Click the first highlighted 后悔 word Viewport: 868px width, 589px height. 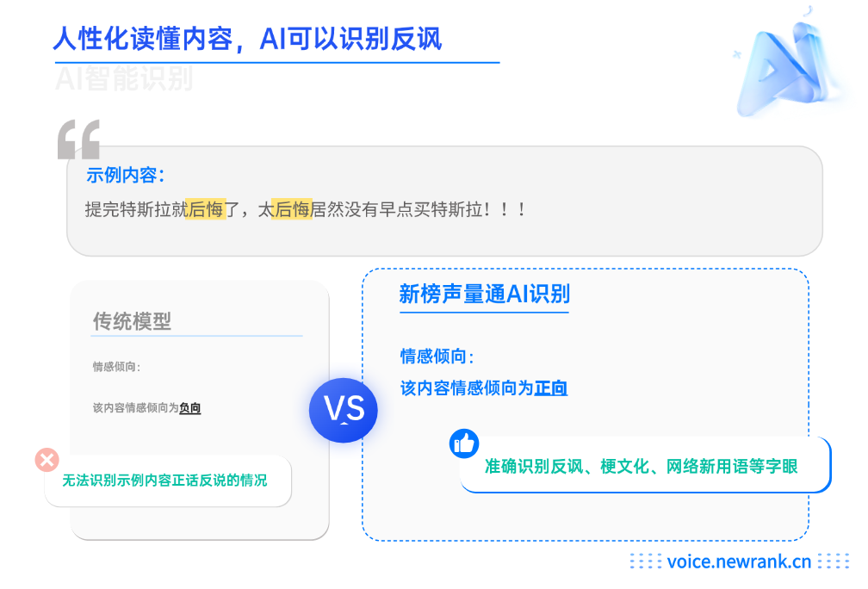205,209
